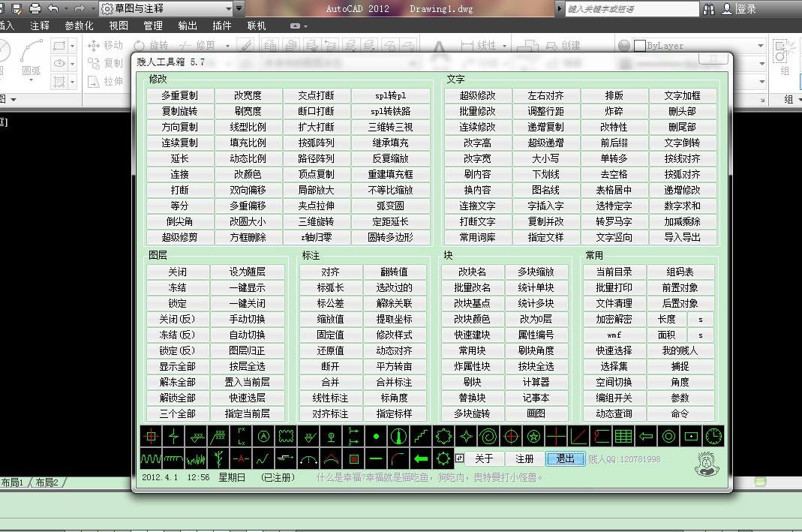The image size is (802, 532).
Task: Open the 草图与注释 workspace dropdown
Action: click(239, 9)
